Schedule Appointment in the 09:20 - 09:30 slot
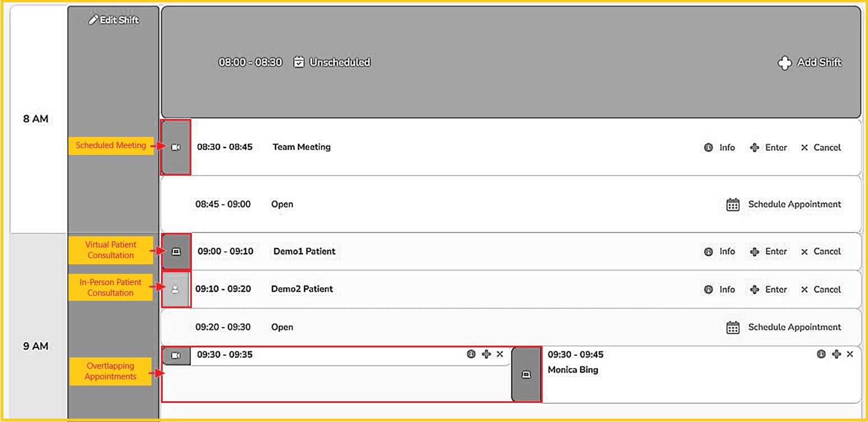This screenshot has height=422, width=868. tap(784, 327)
